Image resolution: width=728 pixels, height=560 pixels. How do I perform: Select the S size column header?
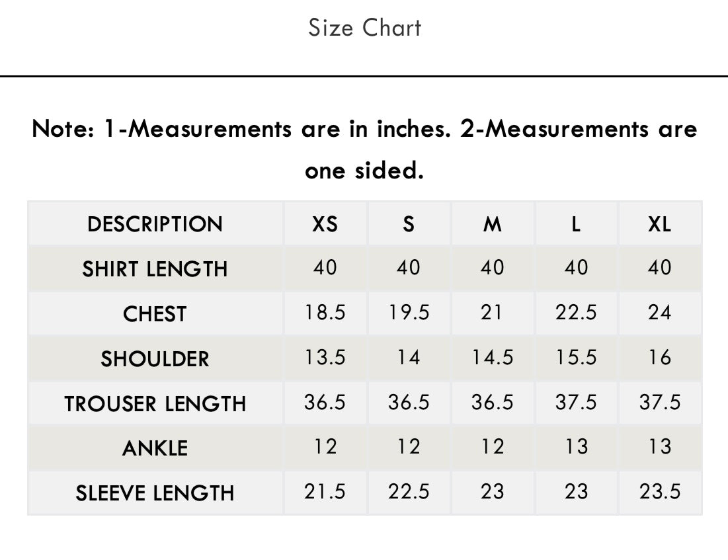point(409,224)
